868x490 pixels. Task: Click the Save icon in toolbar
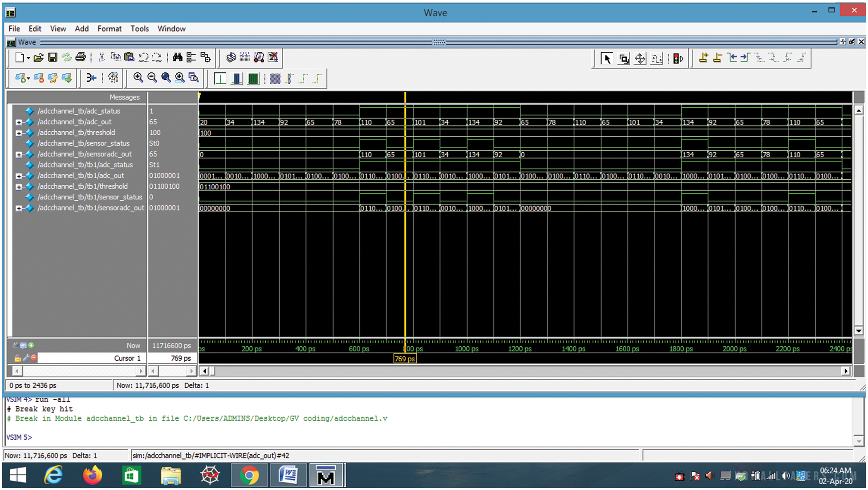click(53, 57)
